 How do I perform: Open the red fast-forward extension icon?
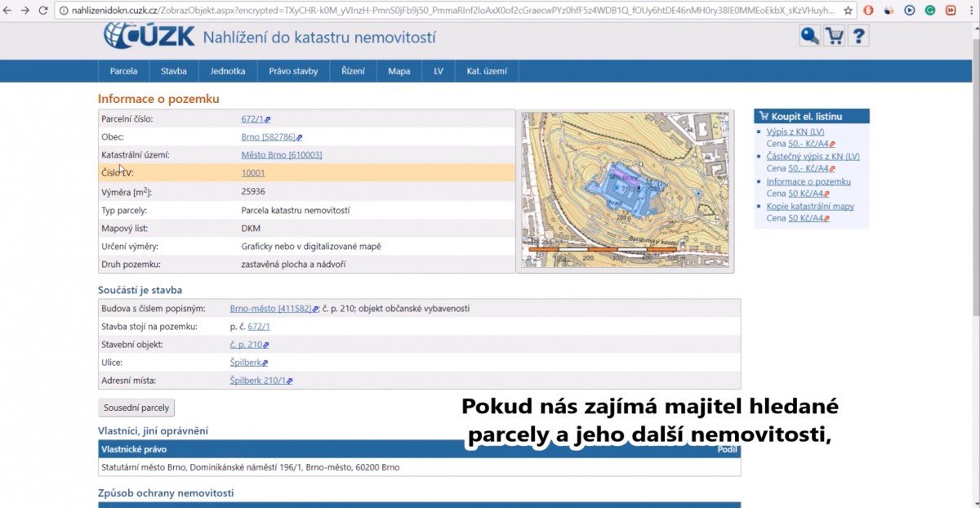pos(951,11)
